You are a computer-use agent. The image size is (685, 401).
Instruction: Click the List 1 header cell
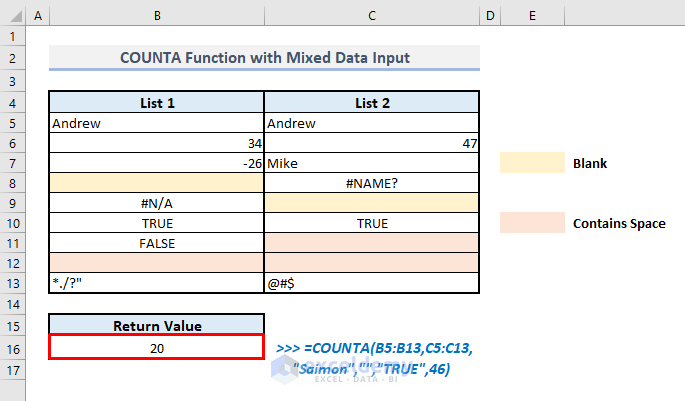pyautogui.click(x=157, y=103)
